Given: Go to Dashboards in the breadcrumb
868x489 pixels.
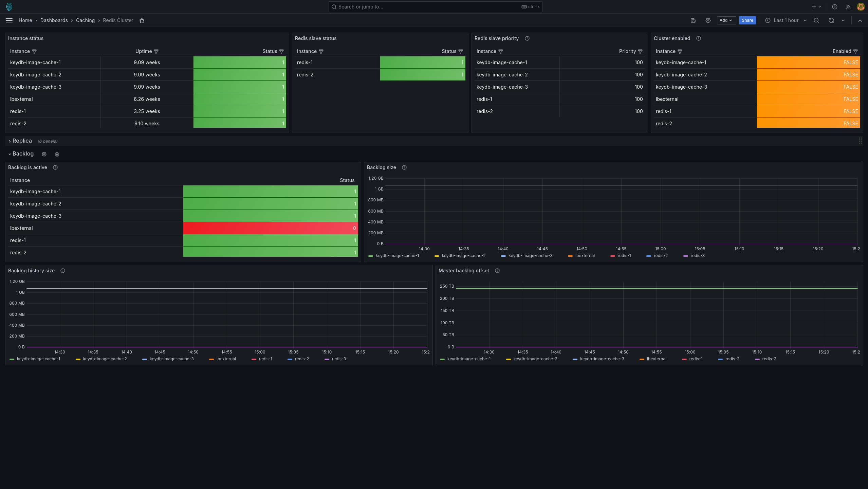Looking at the screenshot, I should pos(54,20).
